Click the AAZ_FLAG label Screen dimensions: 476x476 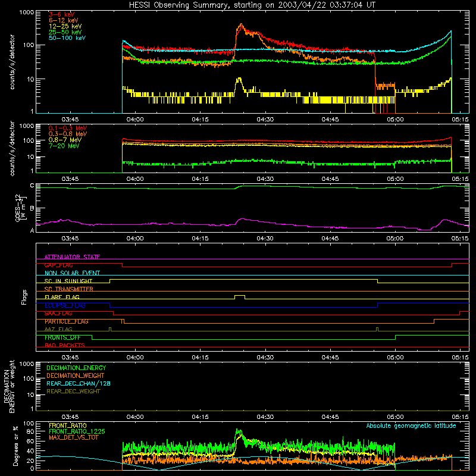[x=58, y=329]
